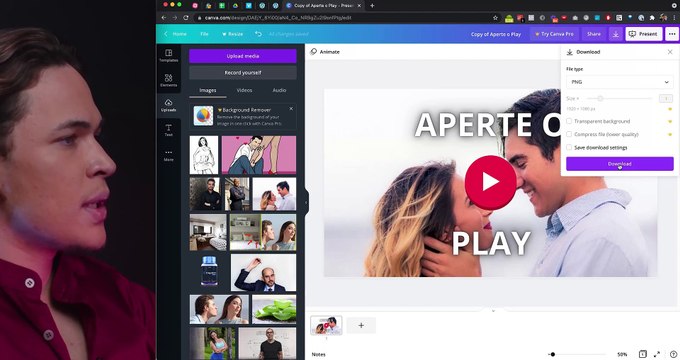Screen dimensions: 680x360
Task: Open the three-dots more menu in header
Action: tap(672, 34)
